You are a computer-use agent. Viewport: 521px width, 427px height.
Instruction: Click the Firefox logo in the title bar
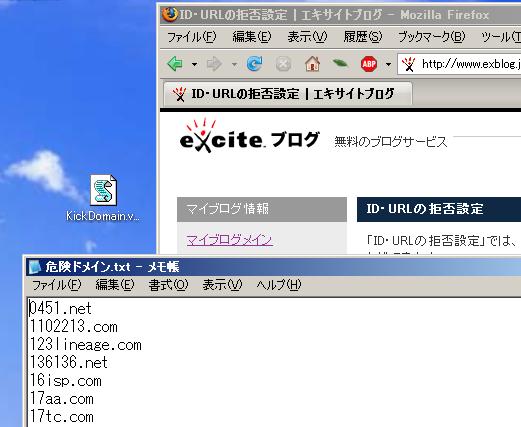(x=170, y=15)
